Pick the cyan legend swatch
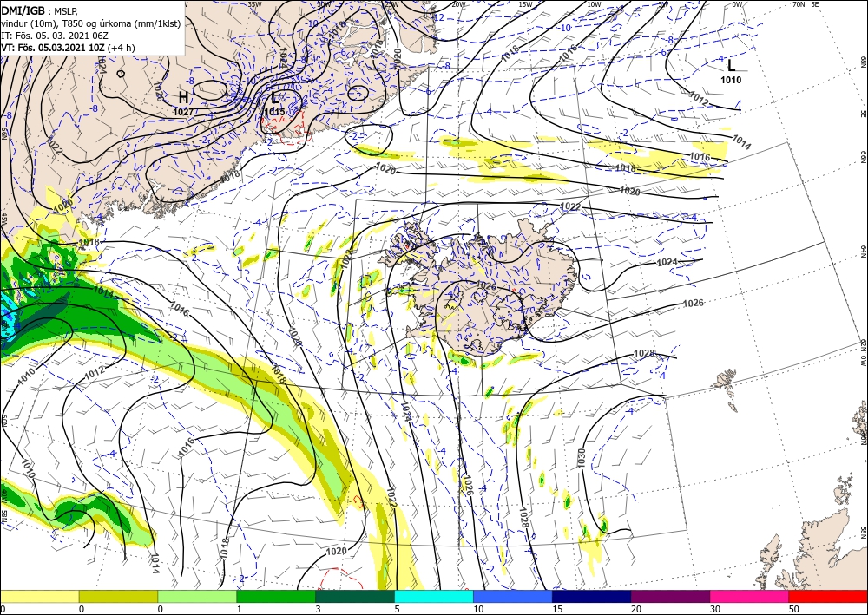 point(434,596)
